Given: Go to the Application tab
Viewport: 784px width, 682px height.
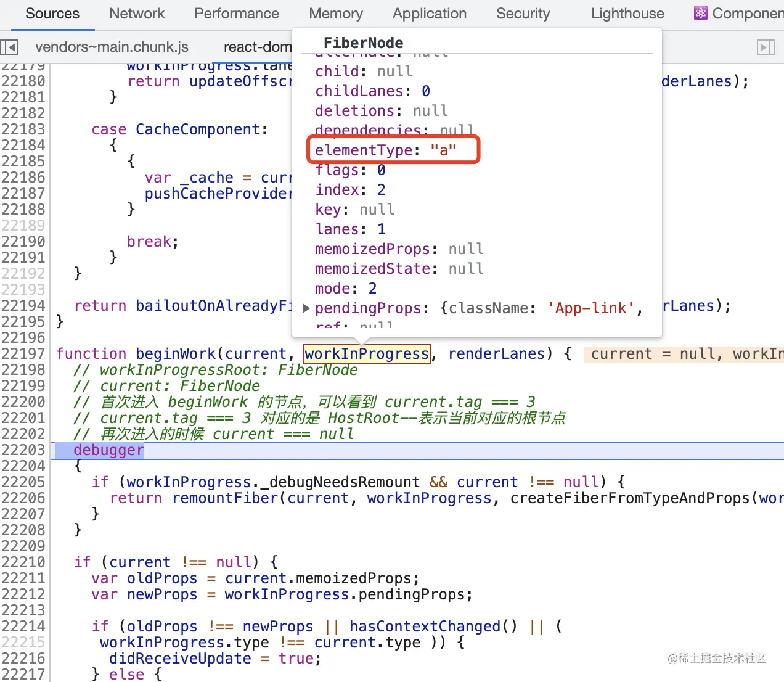Looking at the screenshot, I should (430, 14).
